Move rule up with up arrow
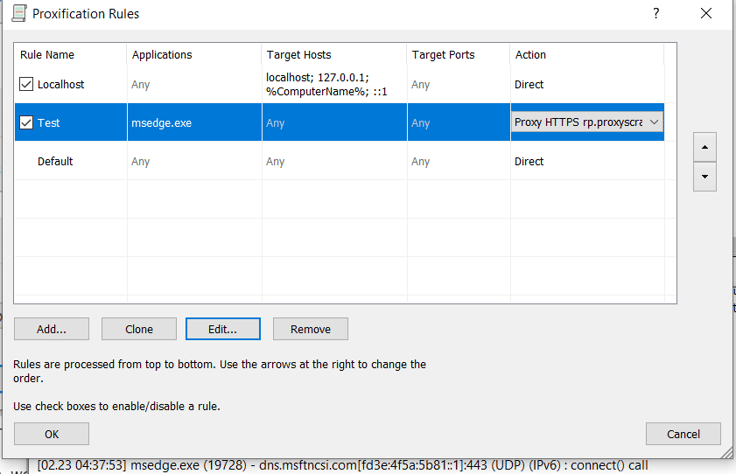Image resolution: width=736 pixels, height=474 pixels. (x=704, y=146)
